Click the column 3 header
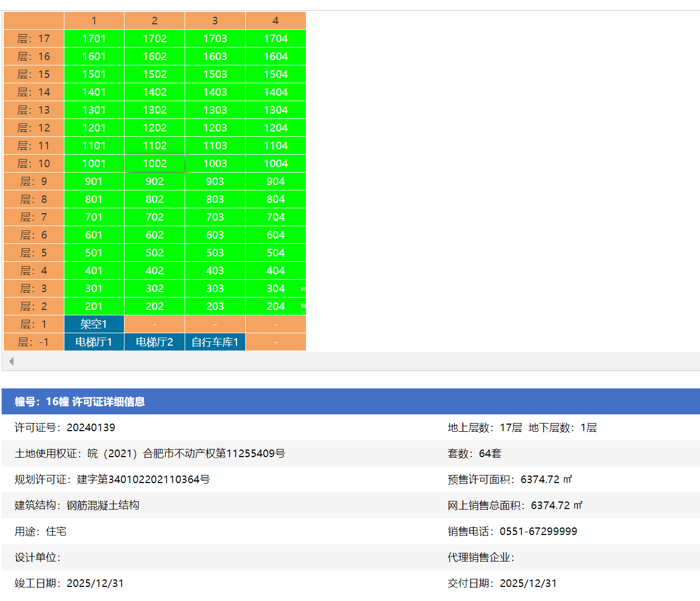Viewport: 700px width, 601px height. coord(215,21)
